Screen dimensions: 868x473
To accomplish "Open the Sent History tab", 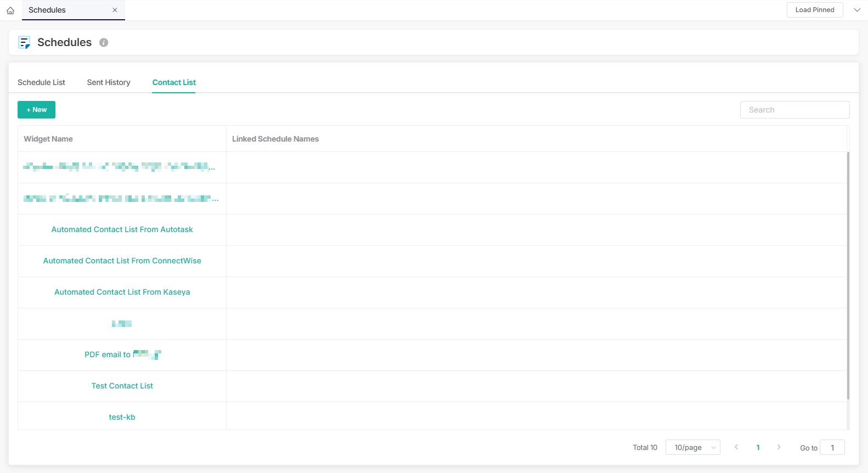I will click(x=109, y=82).
